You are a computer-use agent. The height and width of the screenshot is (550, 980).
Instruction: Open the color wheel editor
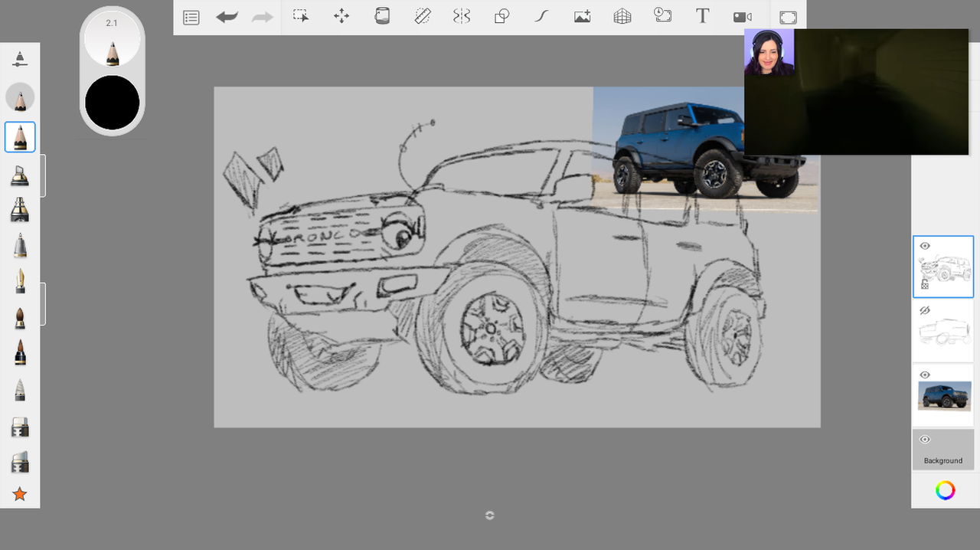tap(946, 490)
